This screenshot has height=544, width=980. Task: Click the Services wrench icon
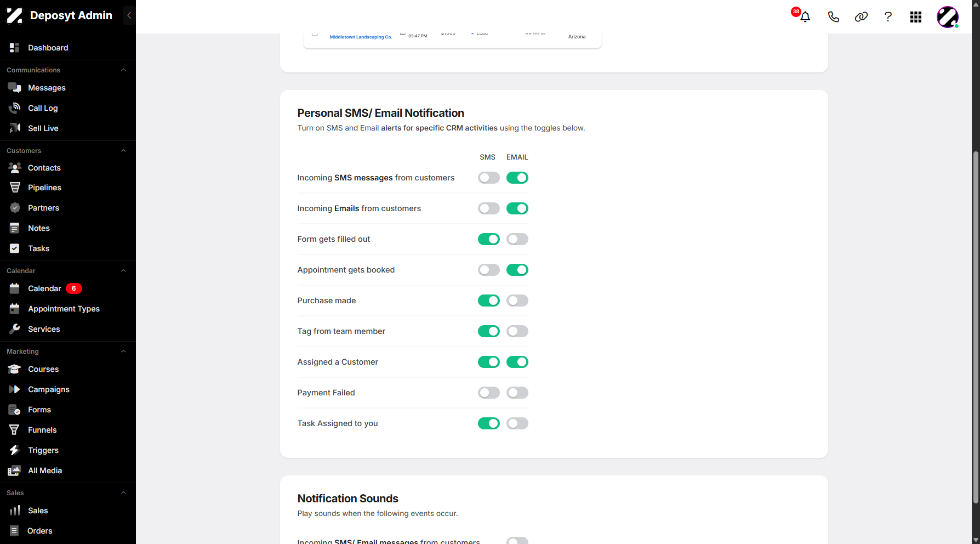point(15,329)
